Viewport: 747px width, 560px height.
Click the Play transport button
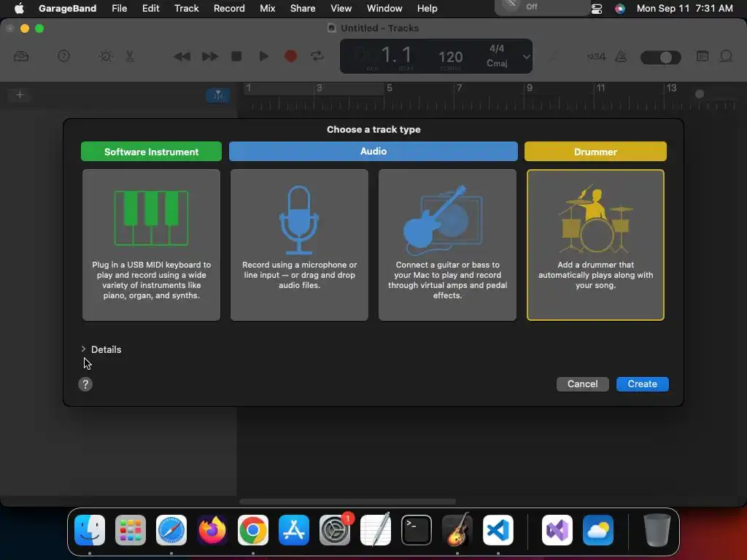pyautogui.click(x=263, y=56)
